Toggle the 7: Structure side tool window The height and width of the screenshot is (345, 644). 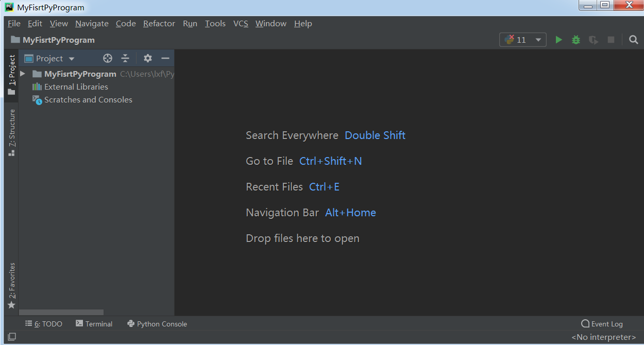coord(11,132)
